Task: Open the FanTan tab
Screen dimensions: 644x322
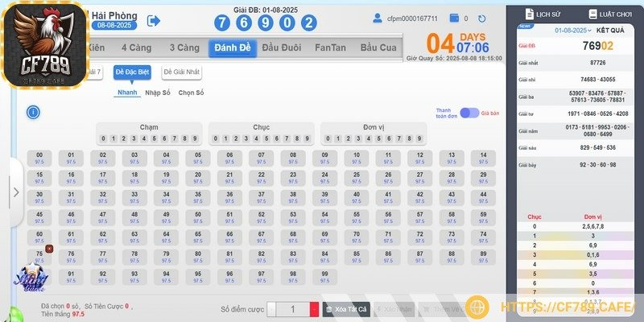Action: point(330,47)
